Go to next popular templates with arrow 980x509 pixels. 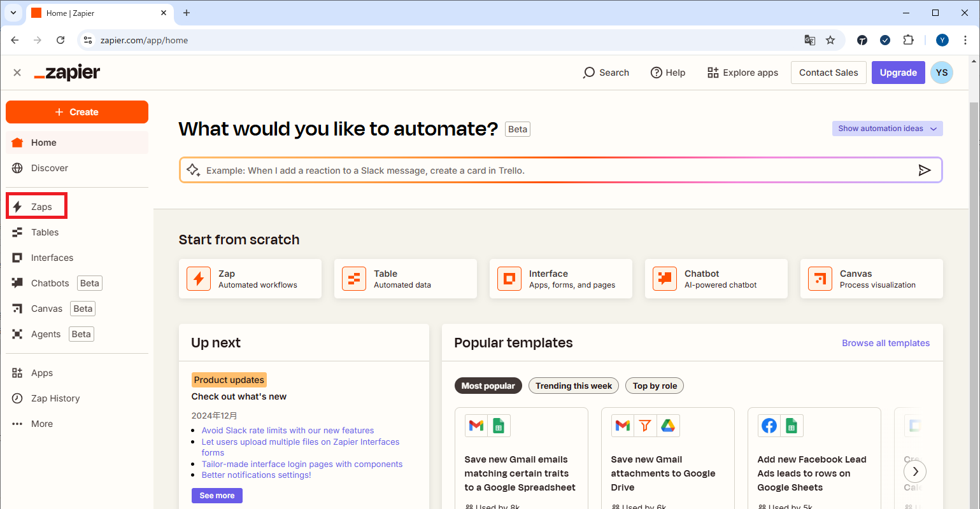pyautogui.click(x=915, y=471)
